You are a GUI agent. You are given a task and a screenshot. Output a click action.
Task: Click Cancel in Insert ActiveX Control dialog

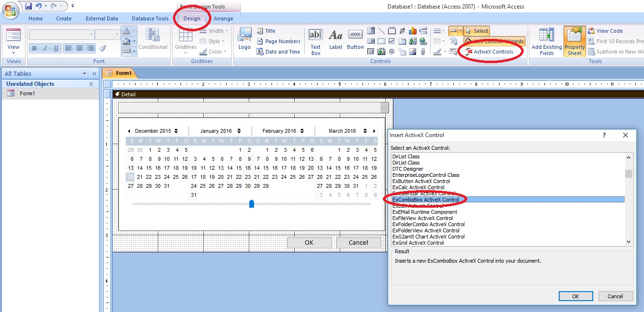(615, 296)
